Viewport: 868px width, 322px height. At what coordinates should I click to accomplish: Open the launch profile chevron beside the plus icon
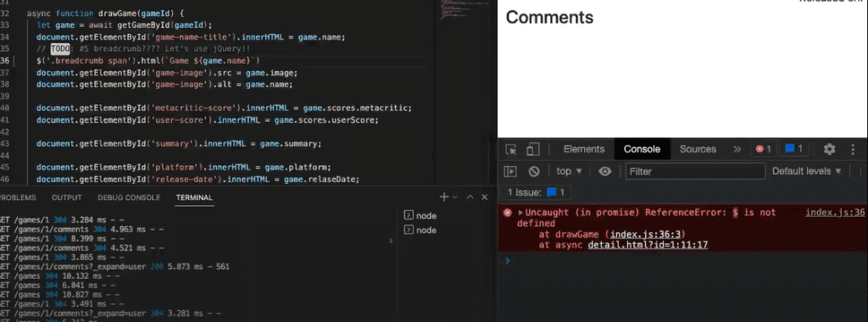[x=455, y=197]
